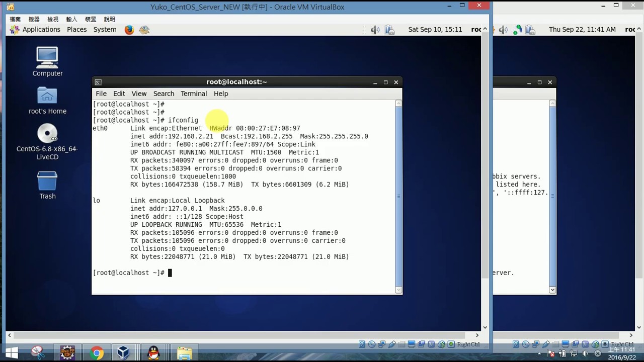Click optical disk icon in front VM statusbar
Image resolution: width=644 pixels, height=362 pixels.
tap(372, 344)
